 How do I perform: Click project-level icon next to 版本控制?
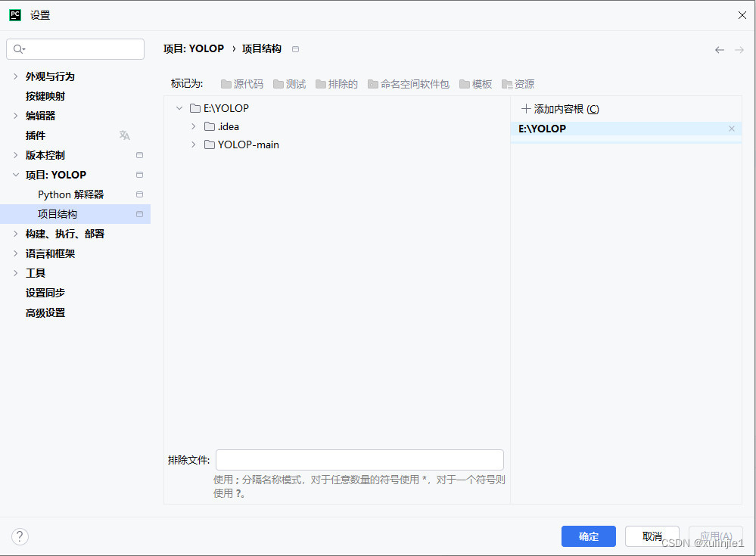click(x=139, y=155)
